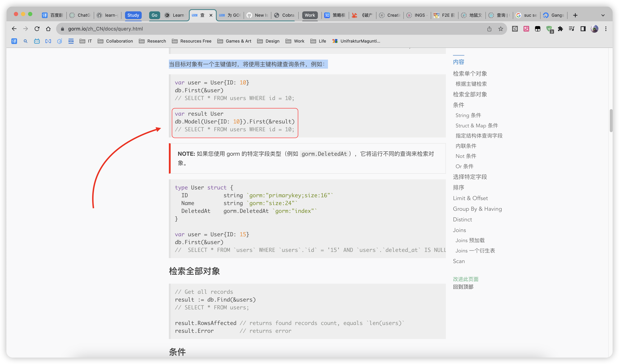Switch to the 百度翻译 tab
Image resolution: width=619 pixels, height=364 pixels.
pos(53,15)
